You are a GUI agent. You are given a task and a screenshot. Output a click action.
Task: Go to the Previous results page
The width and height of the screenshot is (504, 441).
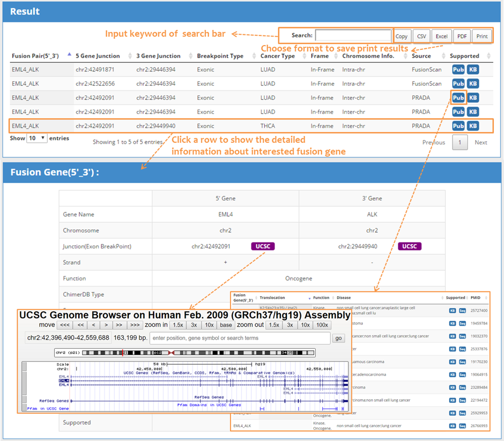tap(434, 143)
